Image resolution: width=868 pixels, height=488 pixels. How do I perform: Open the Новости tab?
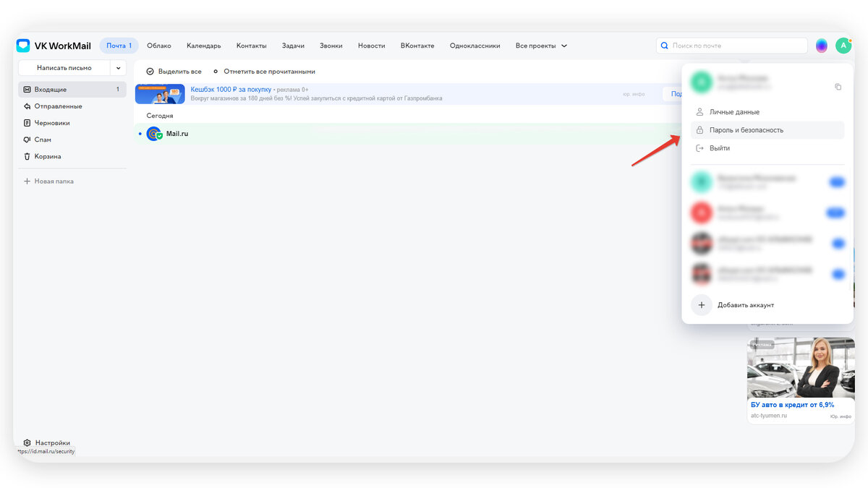point(372,46)
